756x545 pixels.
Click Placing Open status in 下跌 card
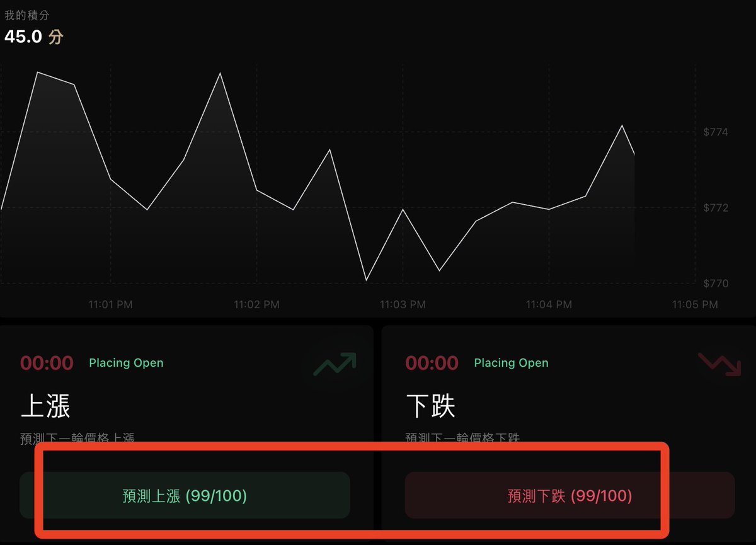pos(511,363)
